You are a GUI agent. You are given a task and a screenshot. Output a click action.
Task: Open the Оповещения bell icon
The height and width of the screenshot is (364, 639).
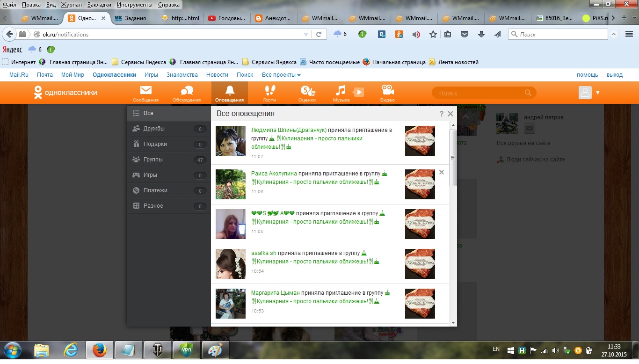[229, 93]
